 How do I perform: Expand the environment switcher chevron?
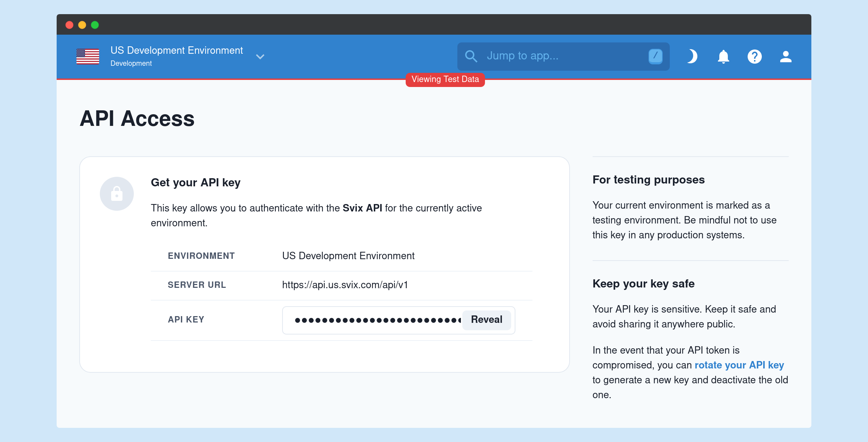coord(260,57)
